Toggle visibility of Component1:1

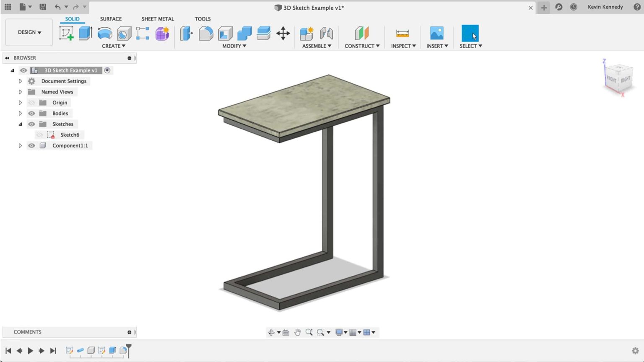[x=31, y=145]
